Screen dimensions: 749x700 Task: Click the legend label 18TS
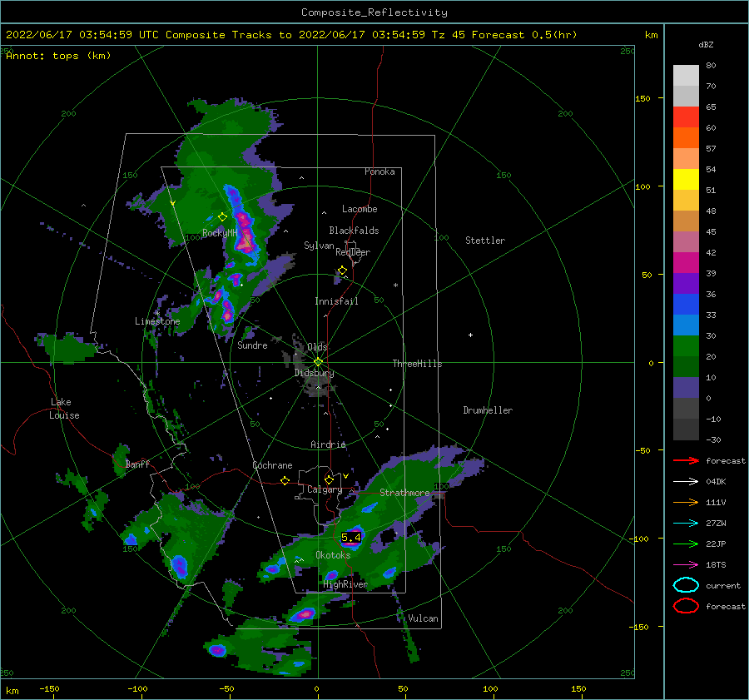coord(716,564)
